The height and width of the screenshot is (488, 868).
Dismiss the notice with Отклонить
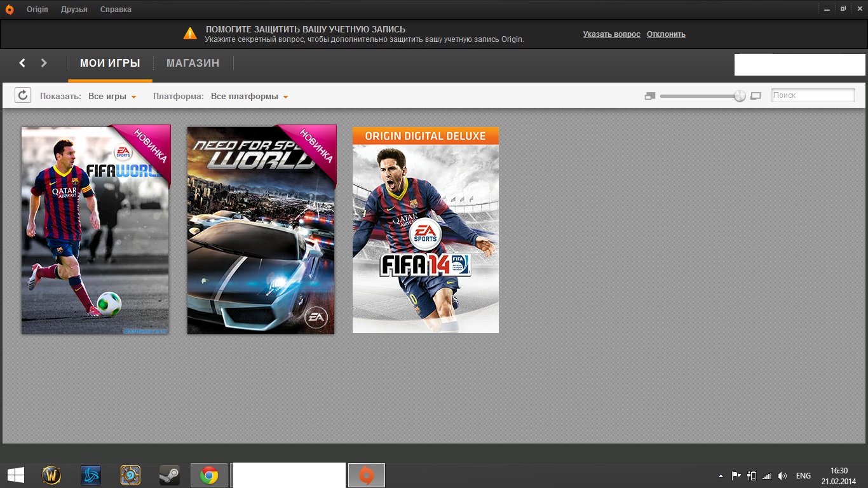point(666,34)
